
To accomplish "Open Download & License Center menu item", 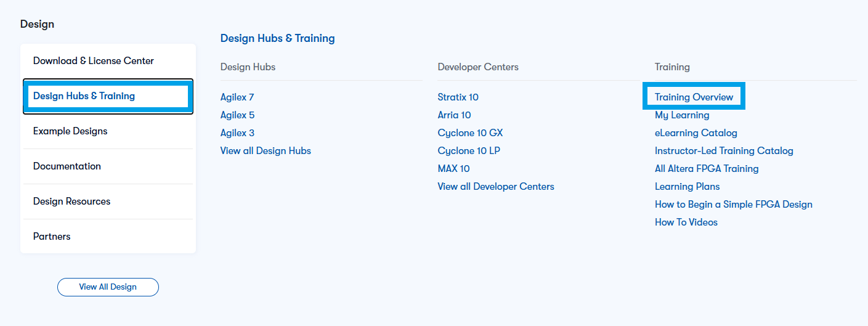I will tap(94, 61).
